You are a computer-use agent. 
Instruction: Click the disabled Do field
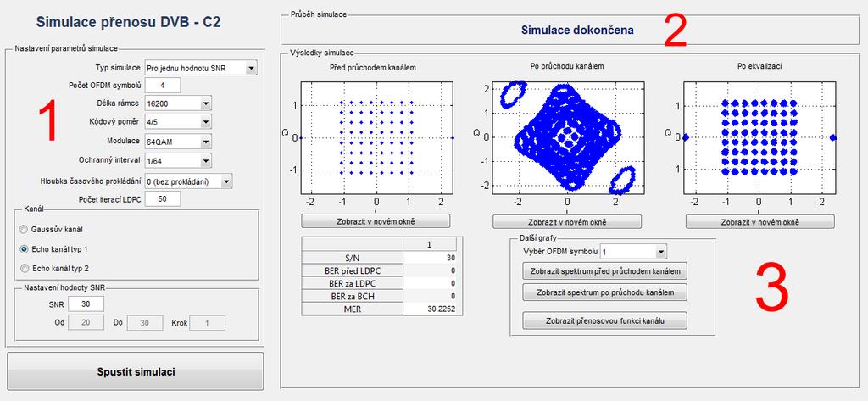(x=145, y=323)
